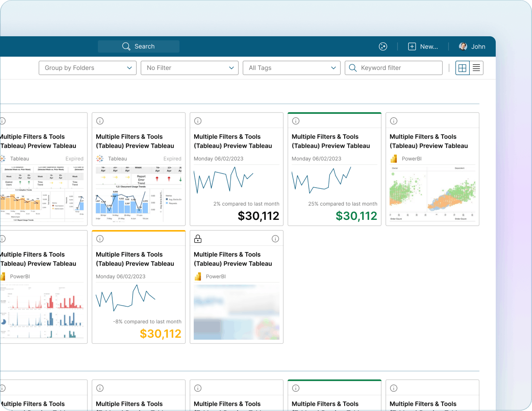The image size is (532, 411).
Task: Click the magnifier inside the Keyword filter box
Action: click(353, 68)
